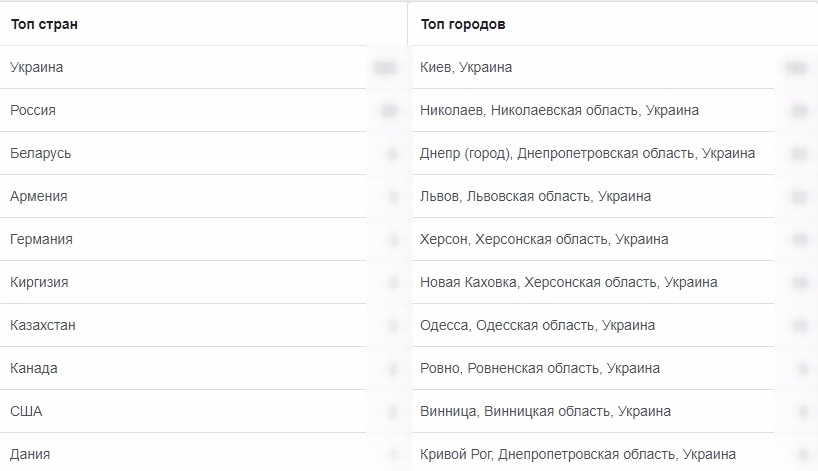The image size is (818, 471).
Task: Select the Киргизия country row
Action: coord(41,282)
